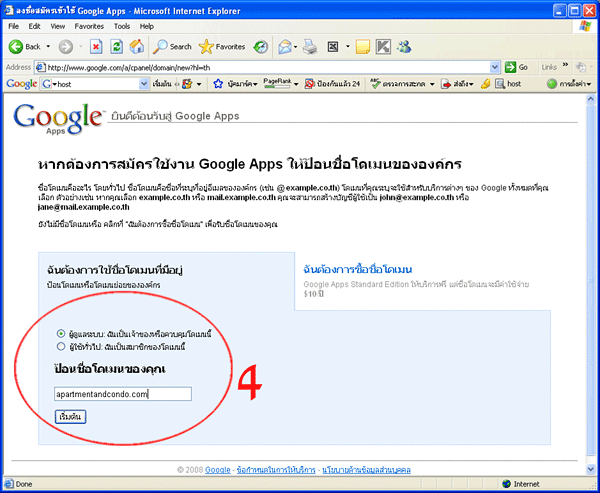The image size is (600, 493).
Task: Open the Tools menu
Action: coord(122,26)
